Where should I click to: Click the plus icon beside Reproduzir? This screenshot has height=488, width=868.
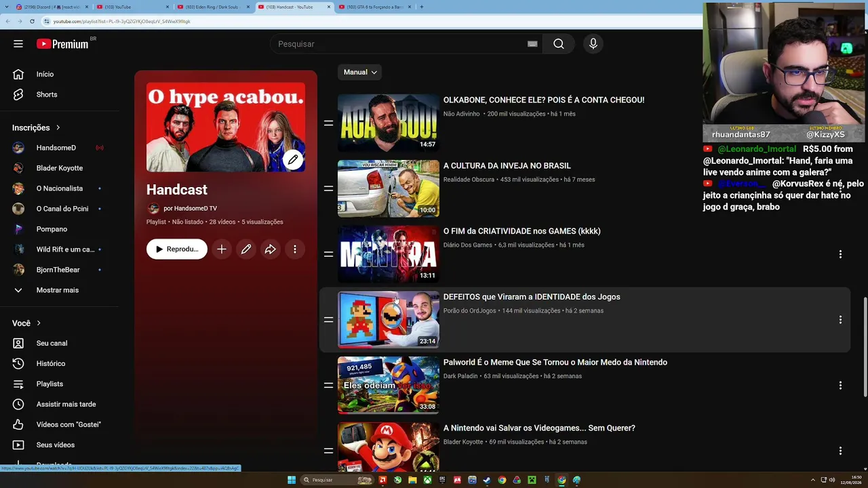(x=222, y=249)
